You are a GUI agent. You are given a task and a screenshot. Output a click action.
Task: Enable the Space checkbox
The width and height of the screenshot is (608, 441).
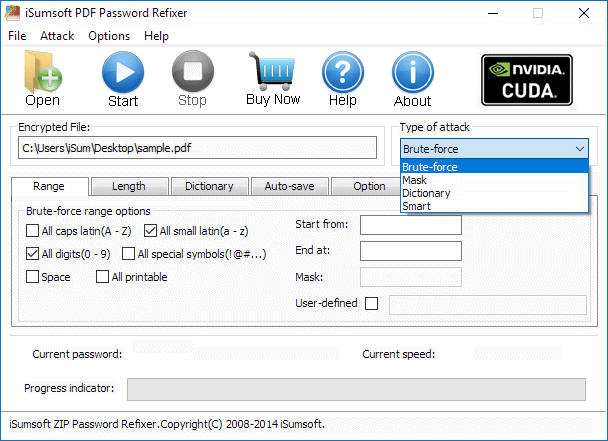[33, 277]
